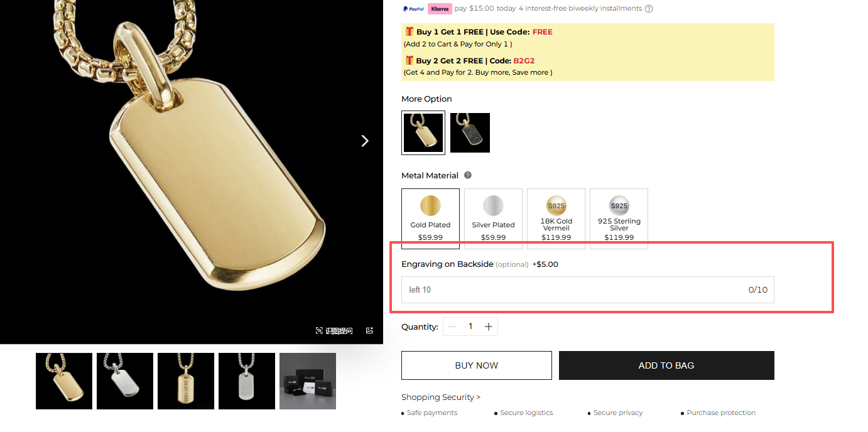Click the next image arrow on the product photo

[365, 141]
